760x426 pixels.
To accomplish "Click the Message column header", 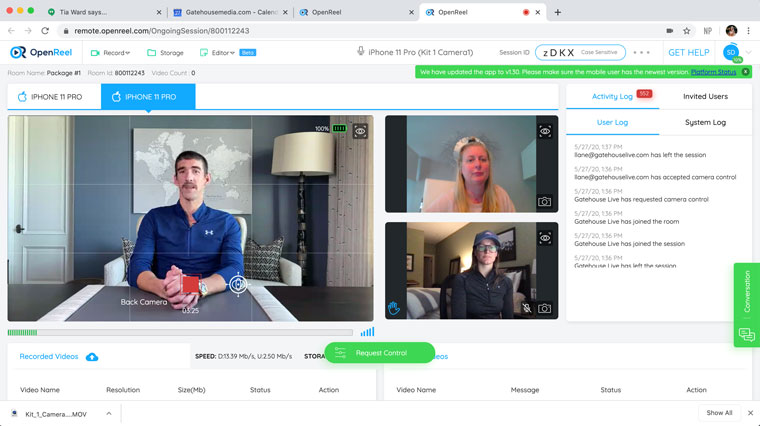I will click(524, 390).
